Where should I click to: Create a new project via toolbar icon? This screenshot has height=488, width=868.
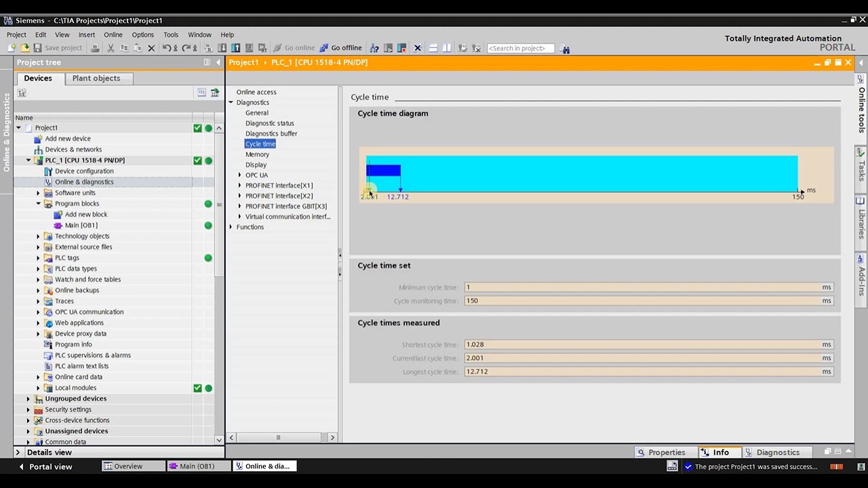(12, 48)
